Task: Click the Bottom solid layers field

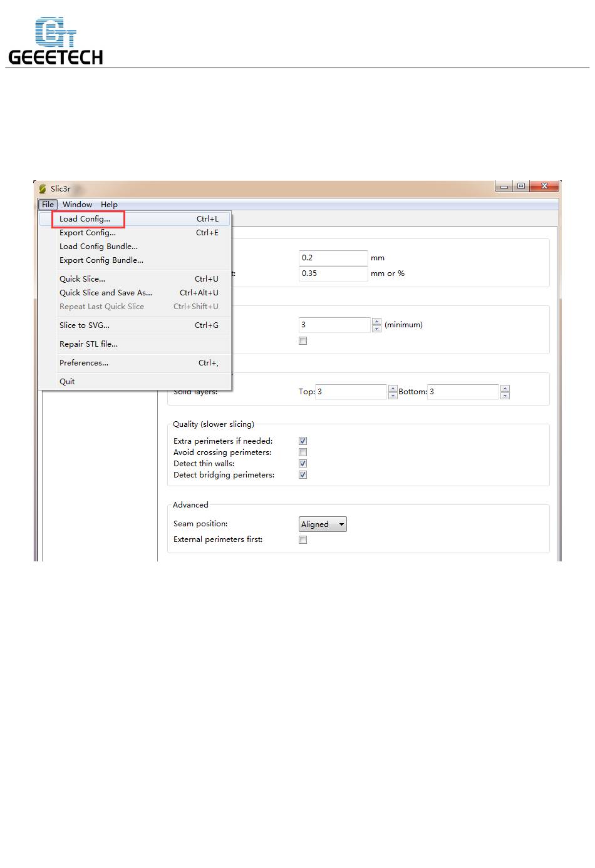Action: [x=463, y=392]
